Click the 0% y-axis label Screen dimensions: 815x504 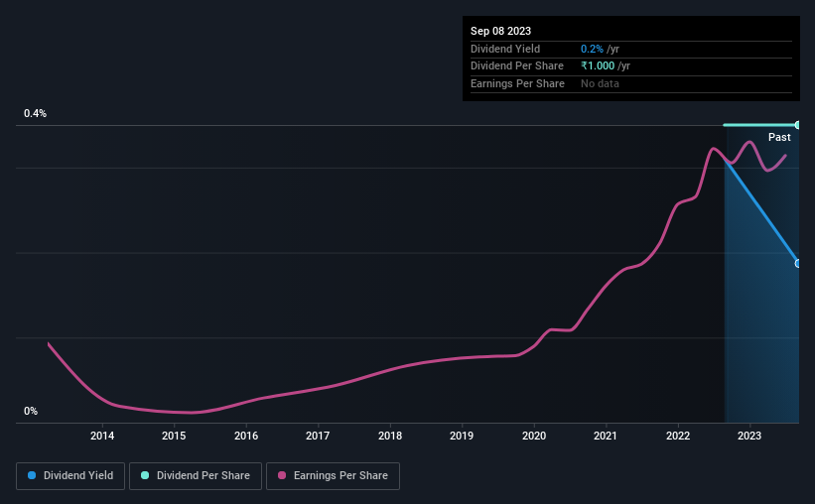pyautogui.click(x=31, y=411)
